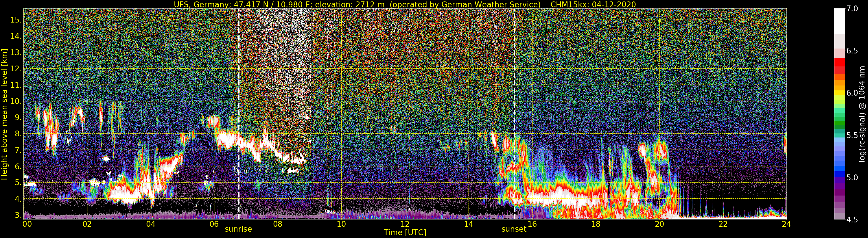Click the '24' time tick label
This screenshot has height=238, width=868.
point(786,224)
